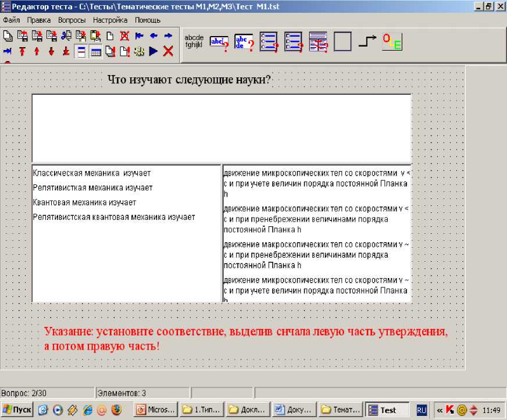507x420 pixels.
Task: Insert a radio-button list question element
Action: (x=269, y=42)
